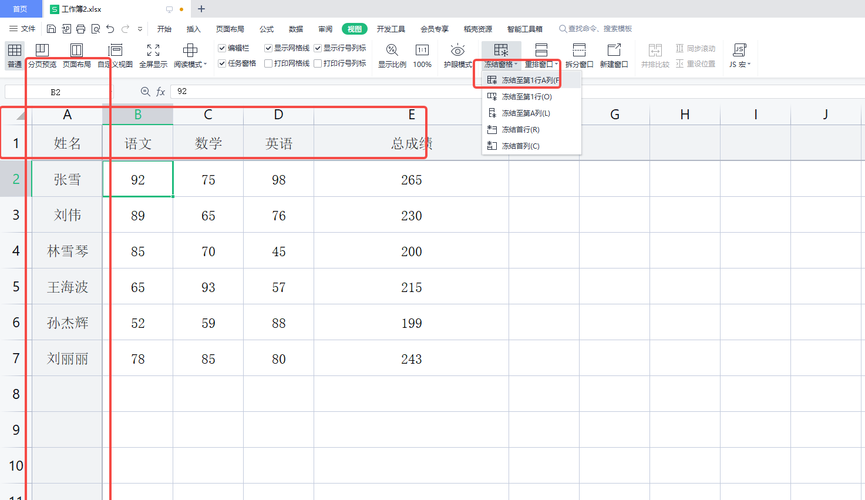Select the 页面布局 ribbon tab in menu bar
865x500 pixels.
(x=229, y=29)
